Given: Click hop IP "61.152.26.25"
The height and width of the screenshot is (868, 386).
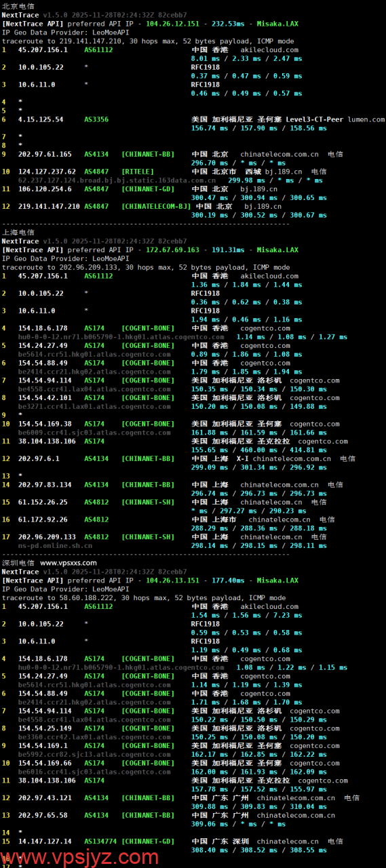Looking at the screenshot, I should click(x=43, y=502).
